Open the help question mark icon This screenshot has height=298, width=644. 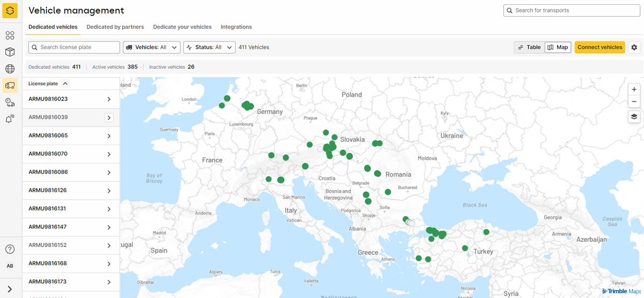[x=10, y=249]
